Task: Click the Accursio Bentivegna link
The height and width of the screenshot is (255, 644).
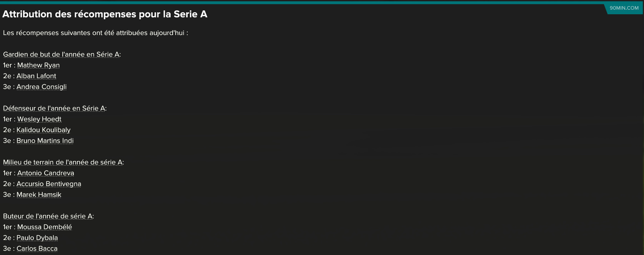Action: tap(49, 184)
